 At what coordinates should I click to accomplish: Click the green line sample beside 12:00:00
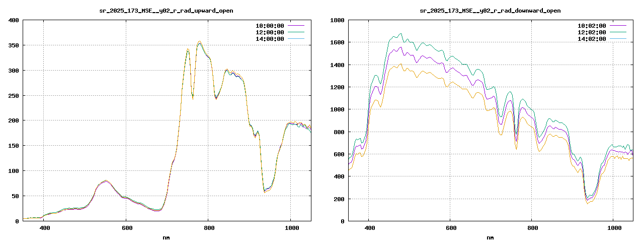[x=296, y=32]
